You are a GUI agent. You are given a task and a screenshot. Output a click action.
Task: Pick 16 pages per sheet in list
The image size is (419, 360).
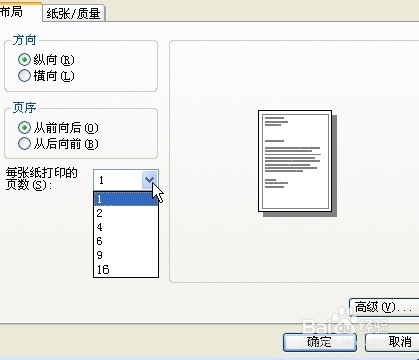126,269
